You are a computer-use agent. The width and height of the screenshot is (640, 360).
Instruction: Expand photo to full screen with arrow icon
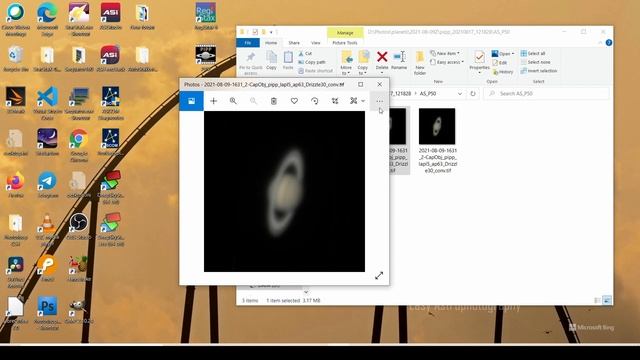379,276
